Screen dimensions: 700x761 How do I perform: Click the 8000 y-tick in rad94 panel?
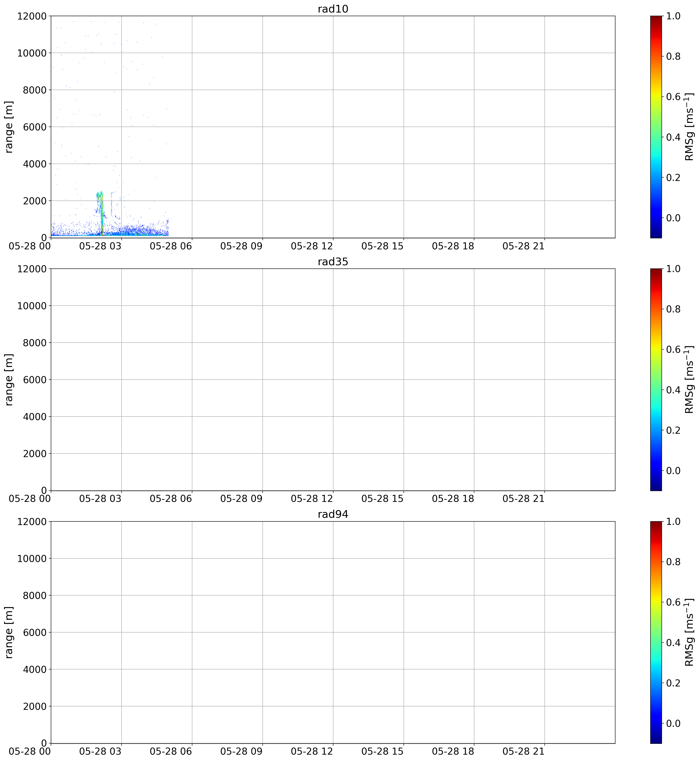pyautogui.click(x=35, y=596)
